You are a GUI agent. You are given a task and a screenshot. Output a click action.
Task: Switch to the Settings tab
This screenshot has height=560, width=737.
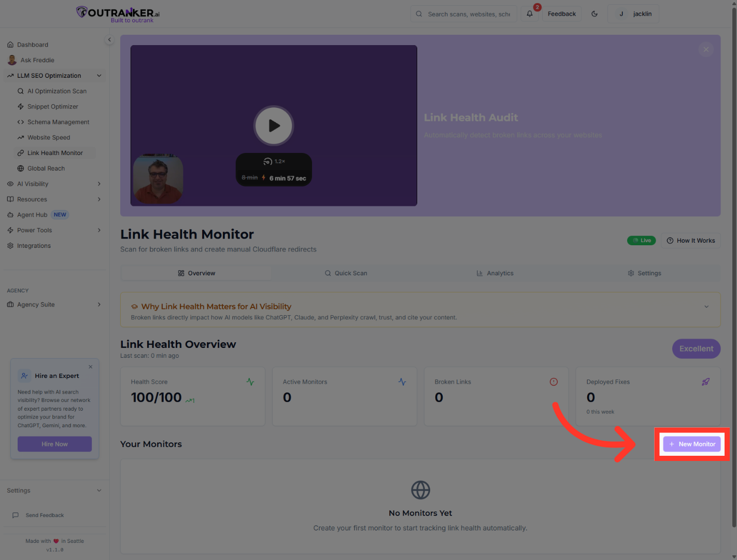point(644,273)
